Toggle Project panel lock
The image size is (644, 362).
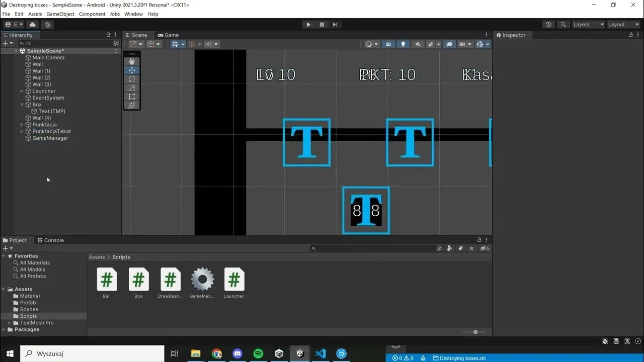pyautogui.click(x=479, y=240)
